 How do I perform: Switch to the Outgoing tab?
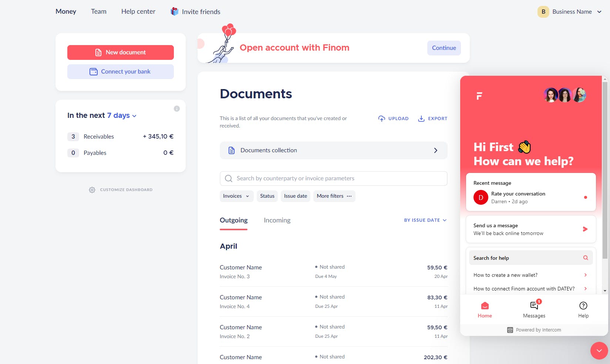pos(233,220)
